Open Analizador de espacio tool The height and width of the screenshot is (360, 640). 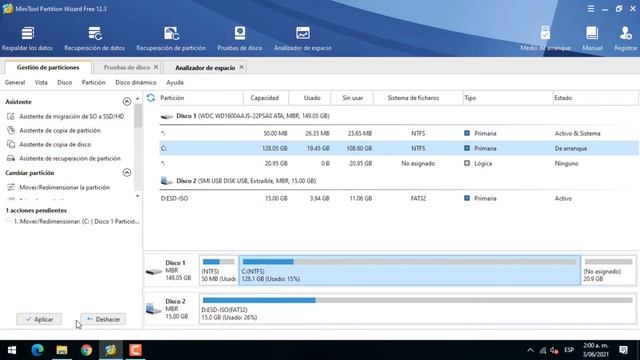point(302,39)
